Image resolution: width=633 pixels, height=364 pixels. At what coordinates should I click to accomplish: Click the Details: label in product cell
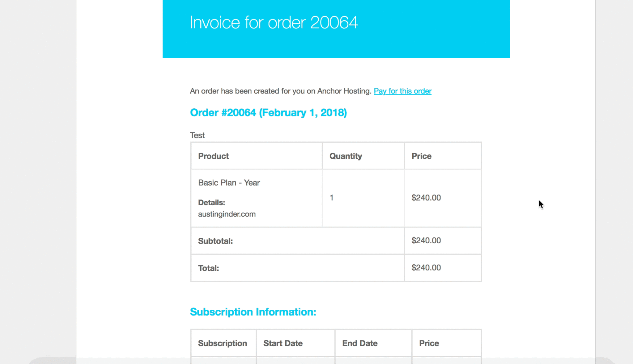coord(211,203)
